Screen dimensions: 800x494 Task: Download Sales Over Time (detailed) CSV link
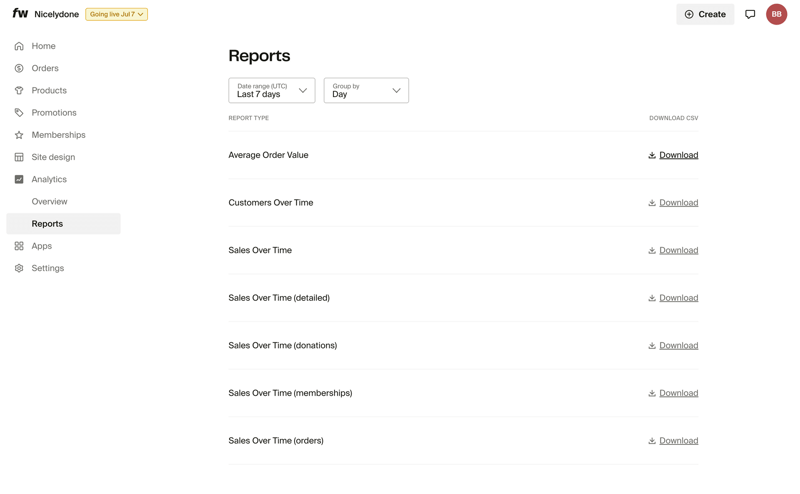click(679, 298)
